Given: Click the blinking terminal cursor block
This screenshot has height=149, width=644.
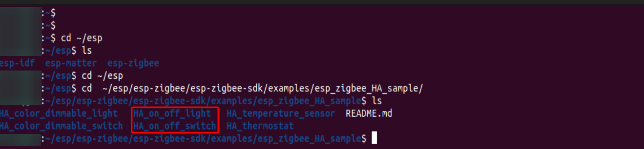Looking at the screenshot, I should (x=374, y=138).
